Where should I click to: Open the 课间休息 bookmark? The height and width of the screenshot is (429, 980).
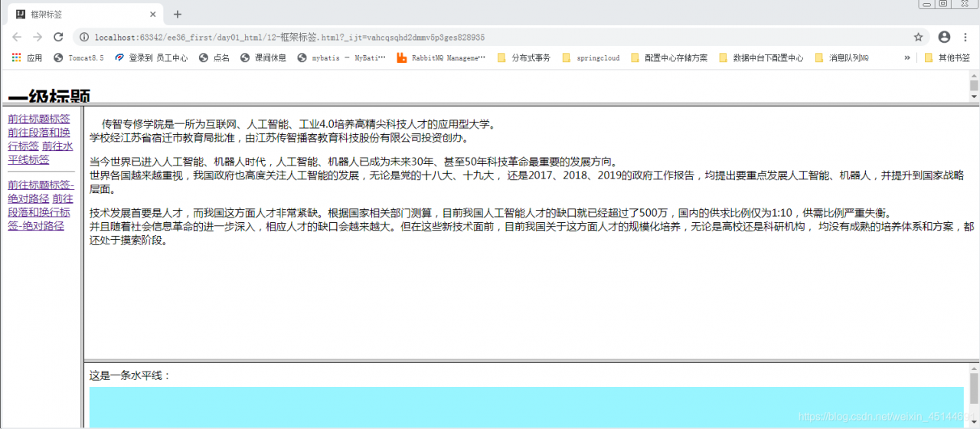pyautogui.click(x=263, y=57)
